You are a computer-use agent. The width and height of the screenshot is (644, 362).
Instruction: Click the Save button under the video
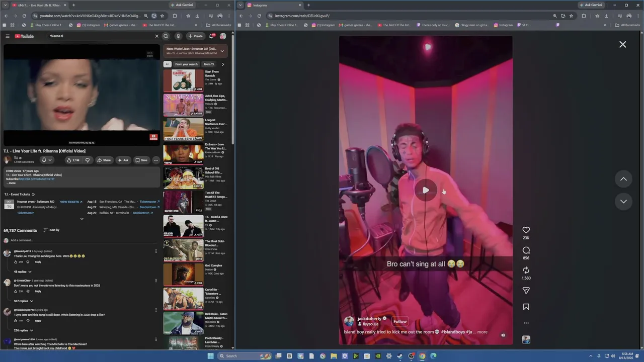pos(141,160)
